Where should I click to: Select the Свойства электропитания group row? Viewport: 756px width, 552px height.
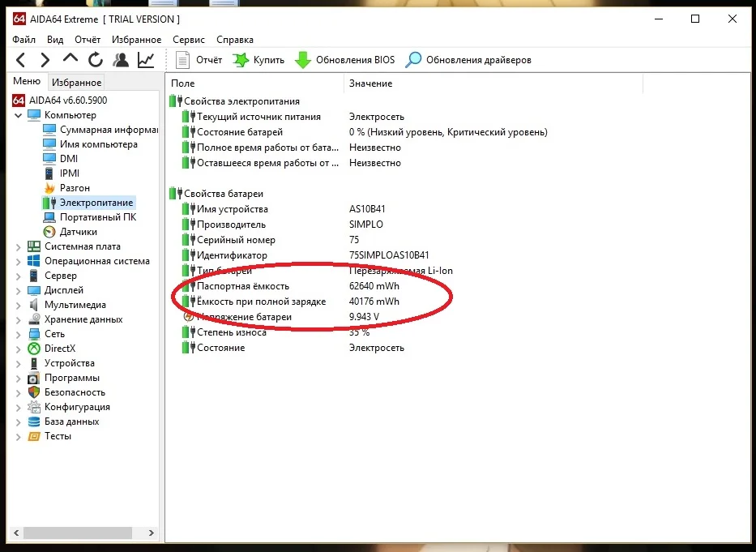point(234,101)
